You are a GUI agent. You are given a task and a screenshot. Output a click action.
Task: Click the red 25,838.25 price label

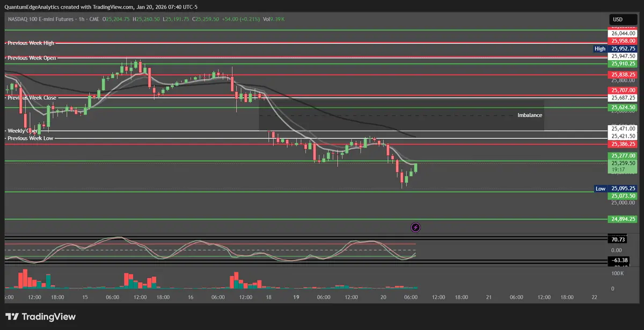click(x=623, y=75)
